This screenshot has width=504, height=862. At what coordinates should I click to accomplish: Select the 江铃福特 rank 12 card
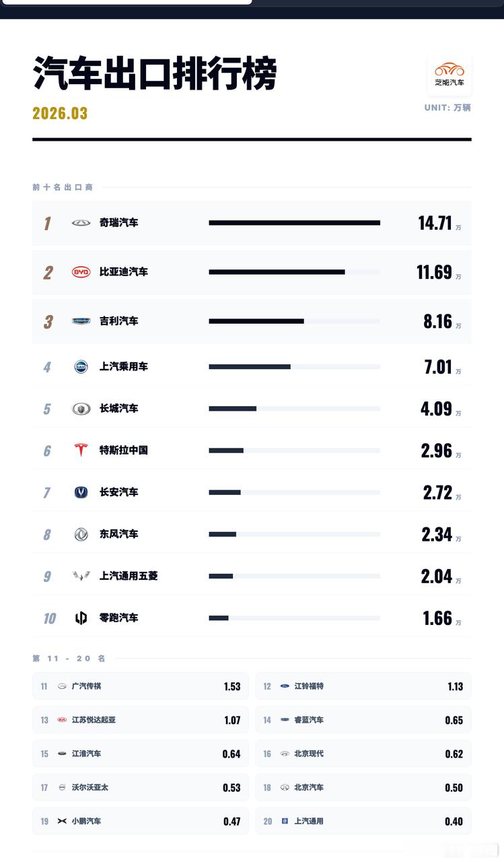click(x=363, y=686)
